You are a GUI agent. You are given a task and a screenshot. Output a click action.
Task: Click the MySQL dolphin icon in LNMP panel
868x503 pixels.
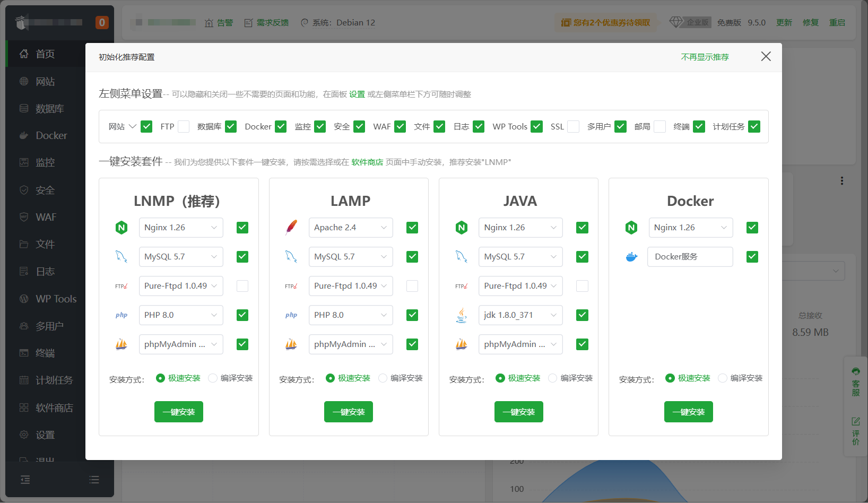[x=121, y=257]
